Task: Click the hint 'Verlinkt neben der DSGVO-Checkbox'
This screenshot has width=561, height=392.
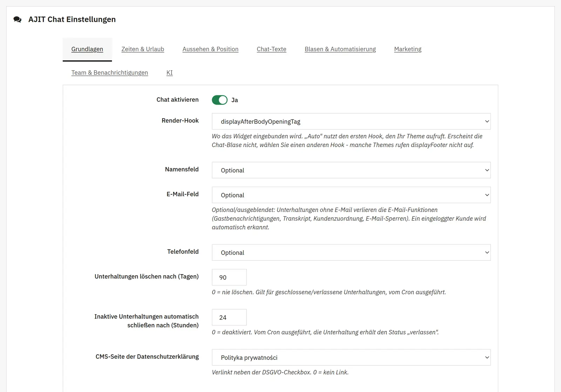Action: pos(280,372)
